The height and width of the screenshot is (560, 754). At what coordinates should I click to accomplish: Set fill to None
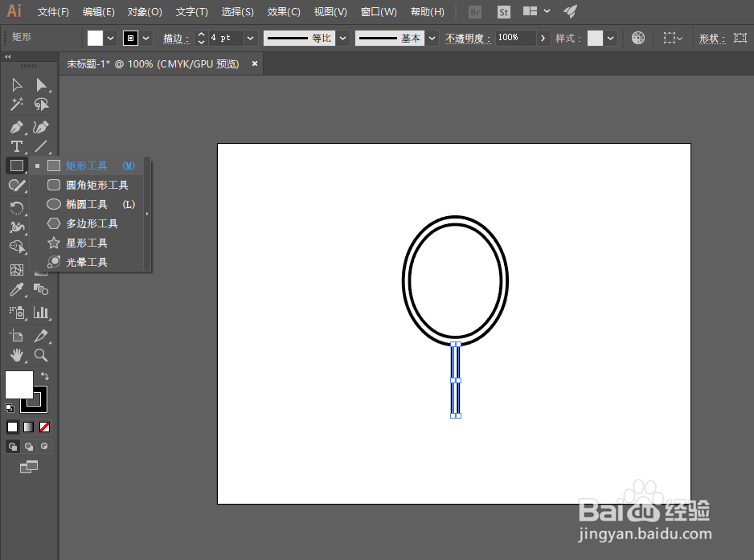(44, 427)
